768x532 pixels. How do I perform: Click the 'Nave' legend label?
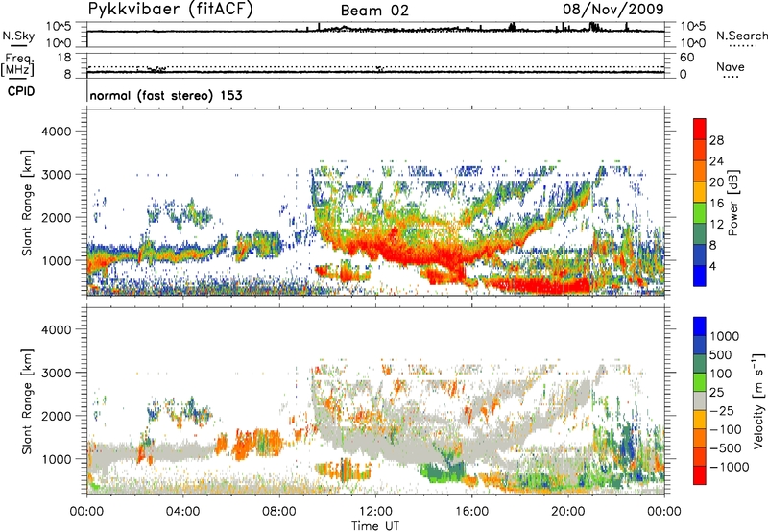[731, 66]
